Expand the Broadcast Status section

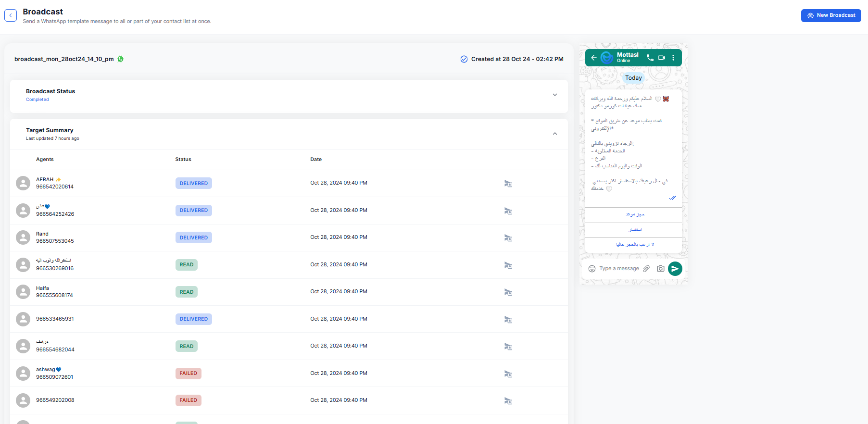tap(554, 95)
